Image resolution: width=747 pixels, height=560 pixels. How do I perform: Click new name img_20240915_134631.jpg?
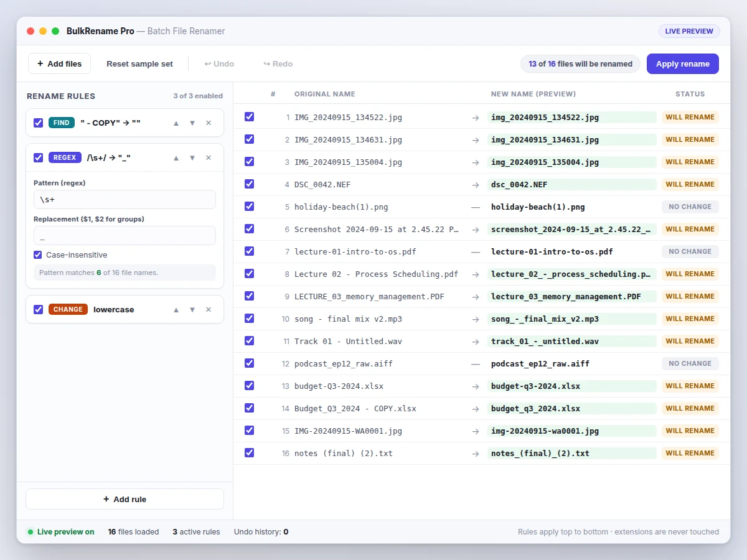pyautogui.click(x=571, y=139)
